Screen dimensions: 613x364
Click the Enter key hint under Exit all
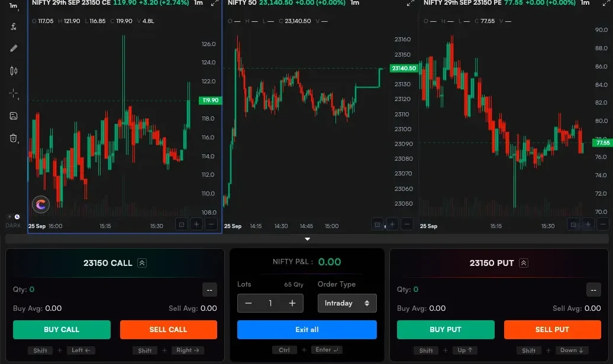(327, 350)
